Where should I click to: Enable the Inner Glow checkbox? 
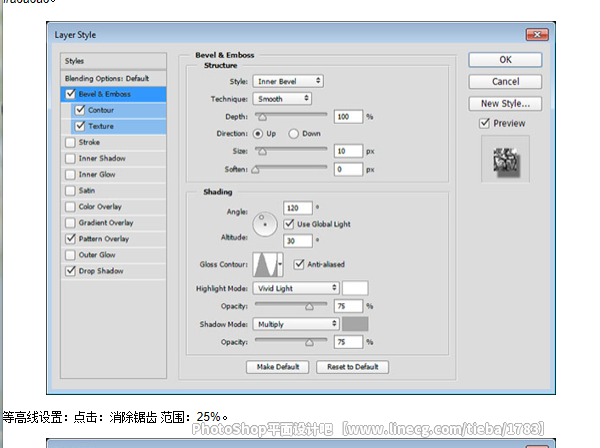click(70, 174)
